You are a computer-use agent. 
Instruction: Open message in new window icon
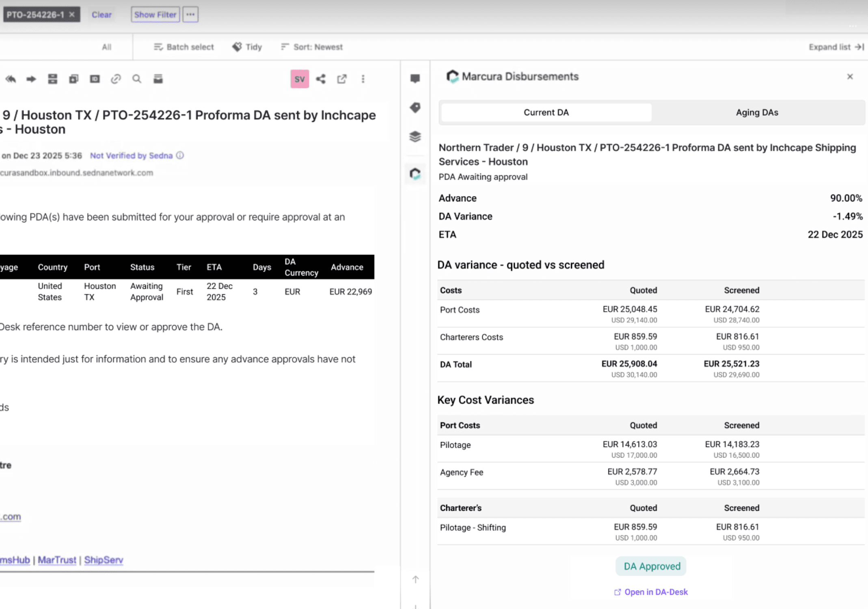[342, 79]
